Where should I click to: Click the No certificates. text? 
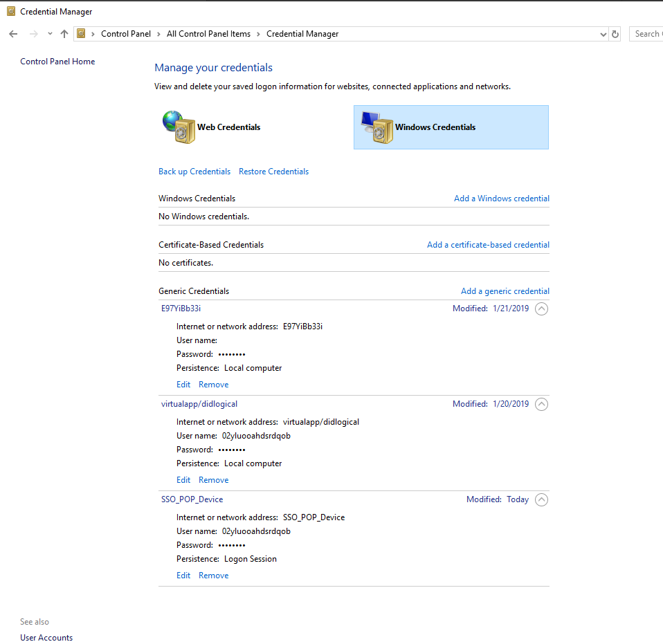pos(185,263)
